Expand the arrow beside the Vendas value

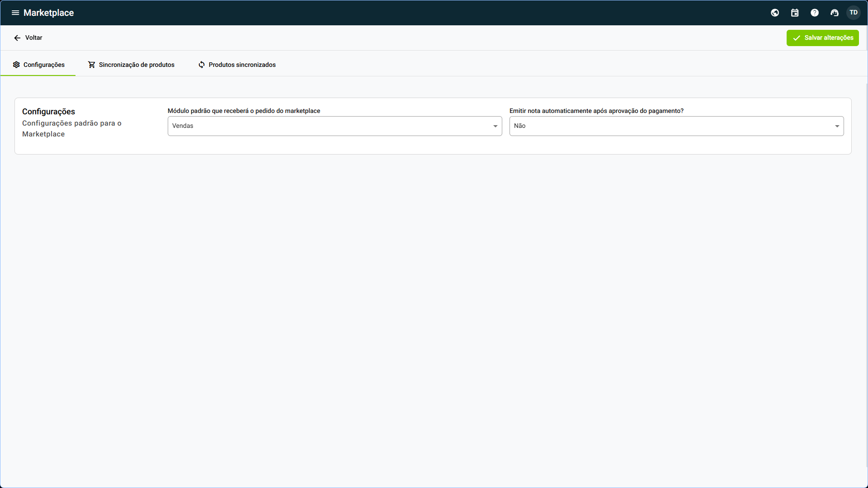click(495, 126)
